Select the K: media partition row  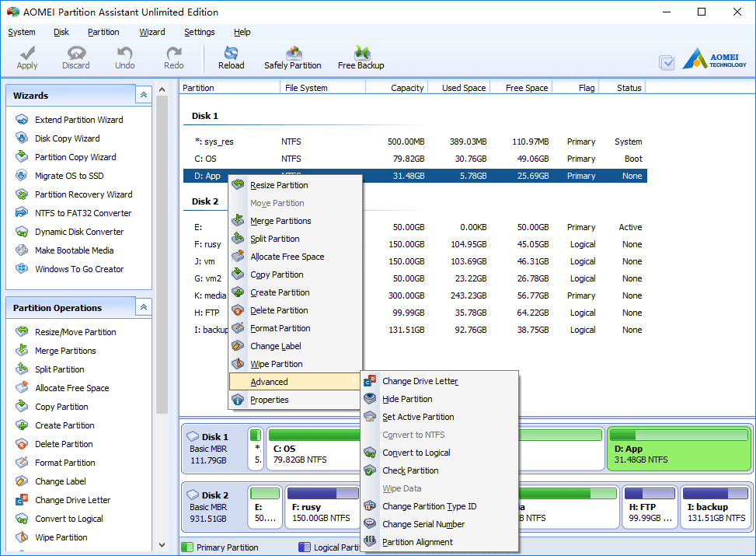tap(415, 295)
